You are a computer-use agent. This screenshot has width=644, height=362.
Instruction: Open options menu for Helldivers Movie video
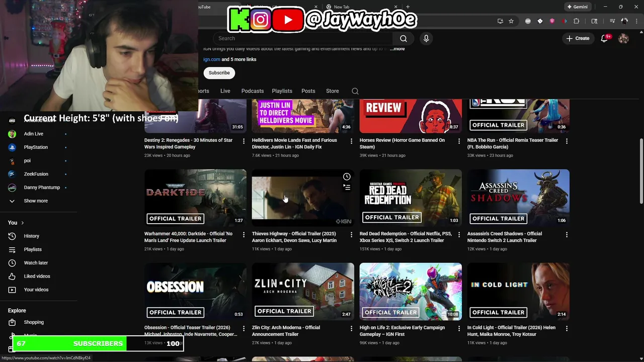click(x=351, y=141)
